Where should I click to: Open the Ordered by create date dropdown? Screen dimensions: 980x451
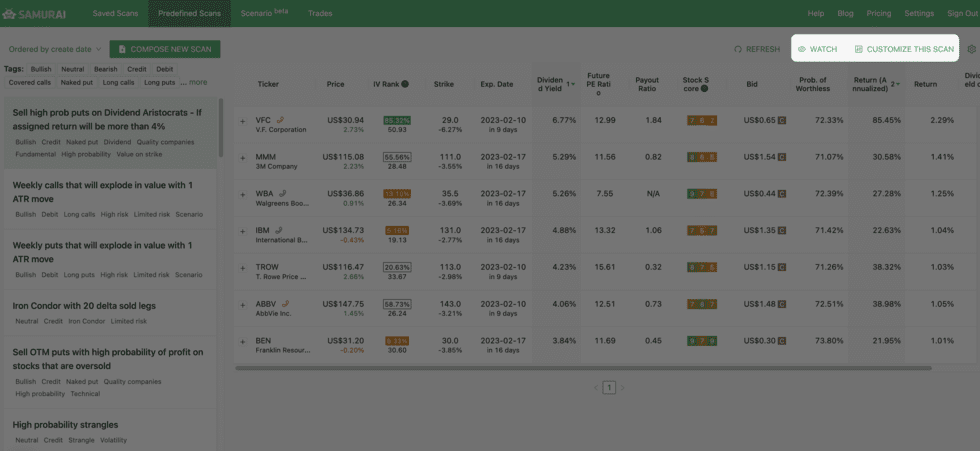tap(54, 49)
